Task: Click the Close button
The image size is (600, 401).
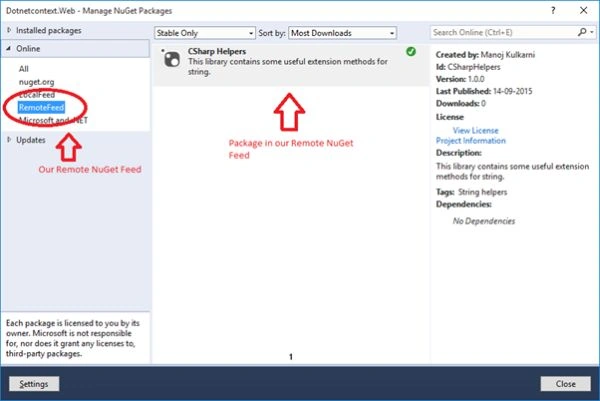Action: click(x=566, y=384)
